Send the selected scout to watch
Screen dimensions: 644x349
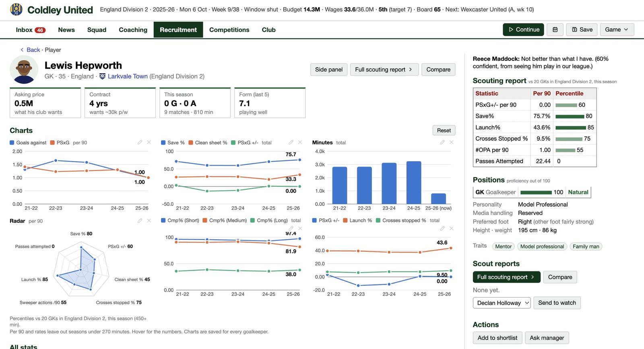tap(557, 303)
